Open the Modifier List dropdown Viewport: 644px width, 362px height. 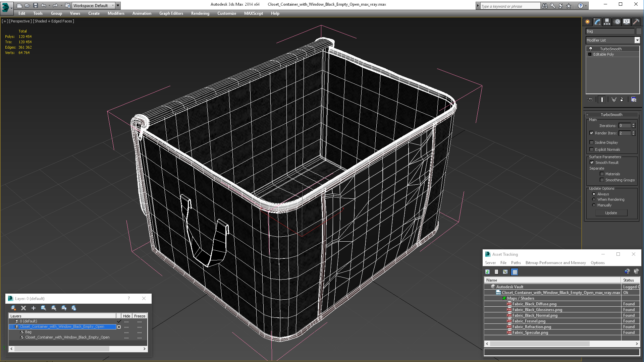(x=637, y=40)
